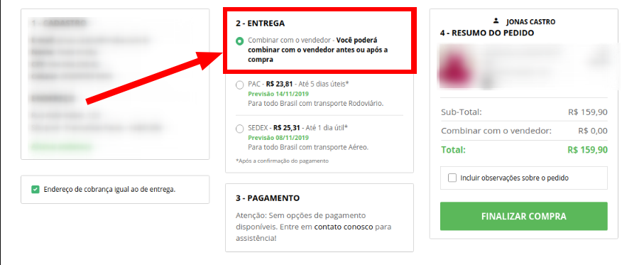Click the red arrow annotation
Screen dimensions: 644x265
pyautogui.click(x=154, y=78)
